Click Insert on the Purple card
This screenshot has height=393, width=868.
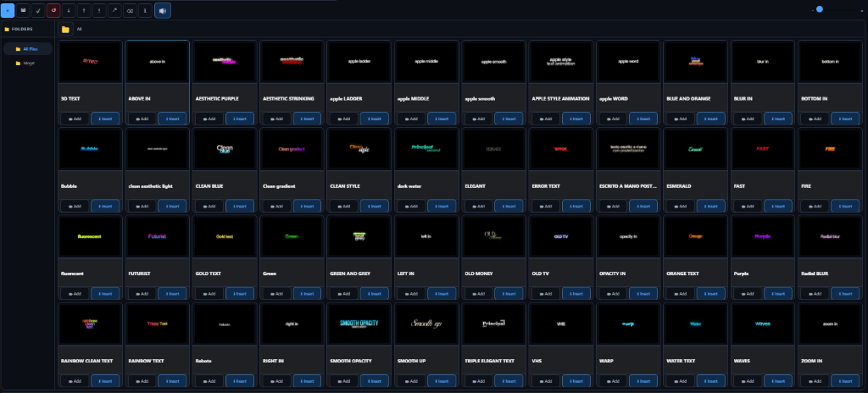tap(778, 293)
